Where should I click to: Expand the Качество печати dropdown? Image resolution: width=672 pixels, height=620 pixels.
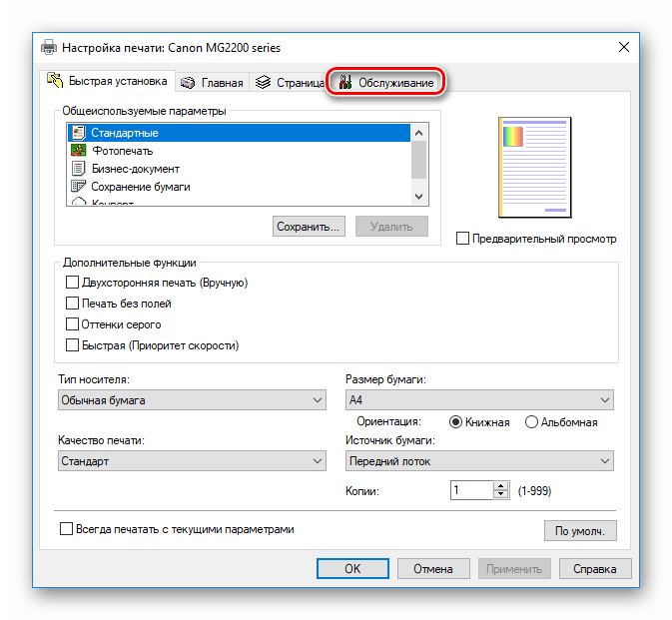[191, 461]
